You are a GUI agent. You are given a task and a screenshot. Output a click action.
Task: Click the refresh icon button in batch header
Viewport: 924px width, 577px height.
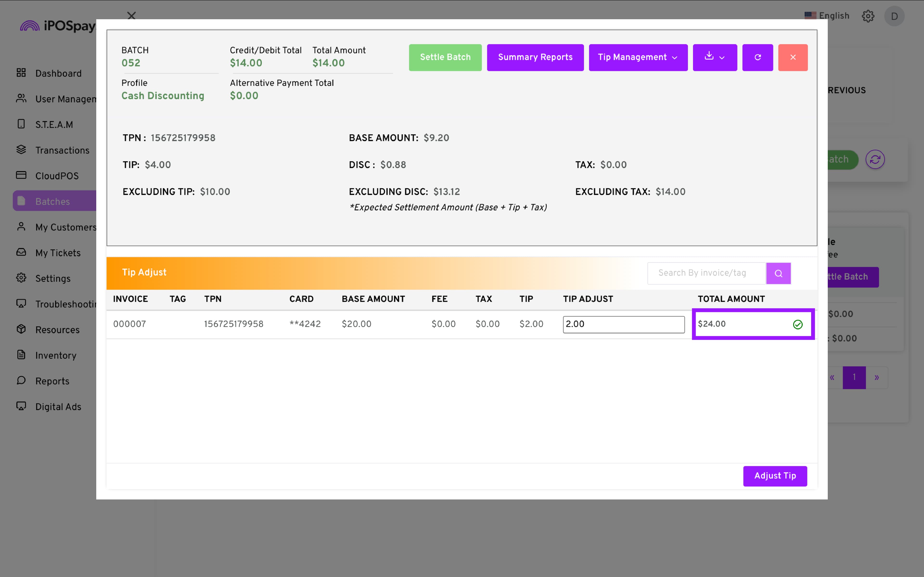click(x=757, y=57)
